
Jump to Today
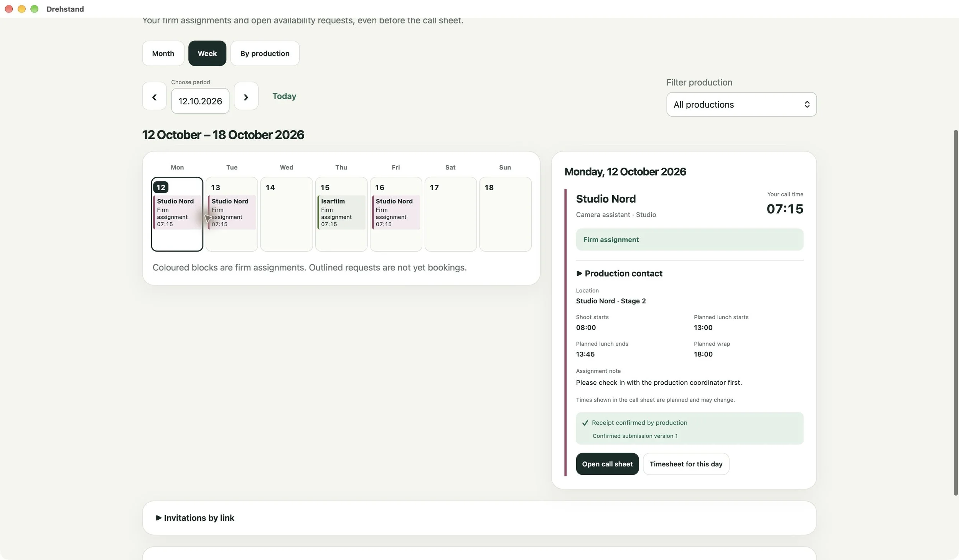pyautogui.click(x=284, y=96)
